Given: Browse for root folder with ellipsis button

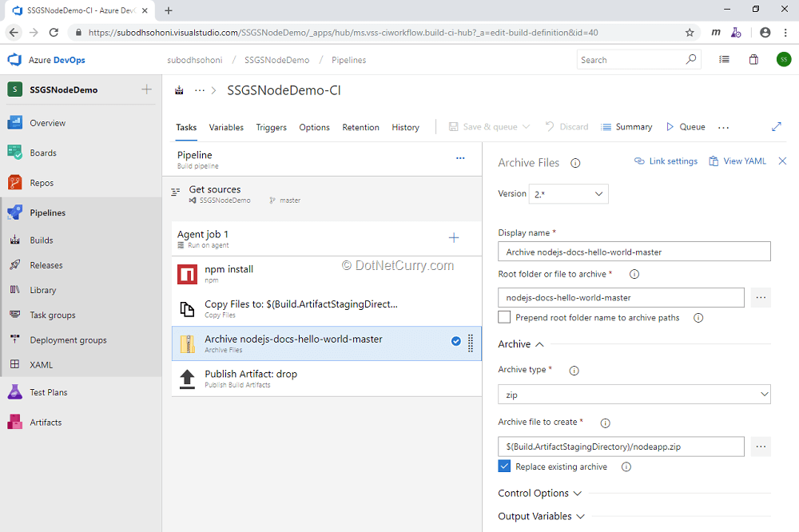Looking at the screenshot, I should pos(761,298).
